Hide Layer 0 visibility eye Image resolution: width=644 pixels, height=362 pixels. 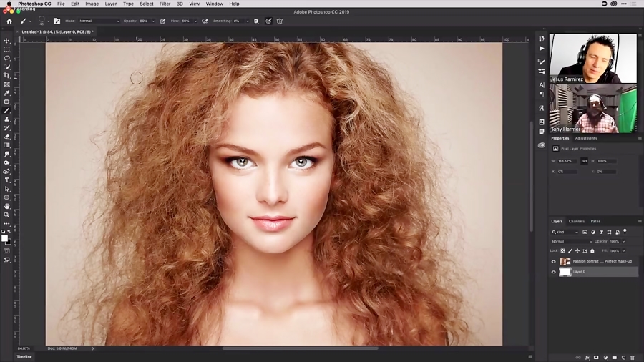tap(553, 272)
